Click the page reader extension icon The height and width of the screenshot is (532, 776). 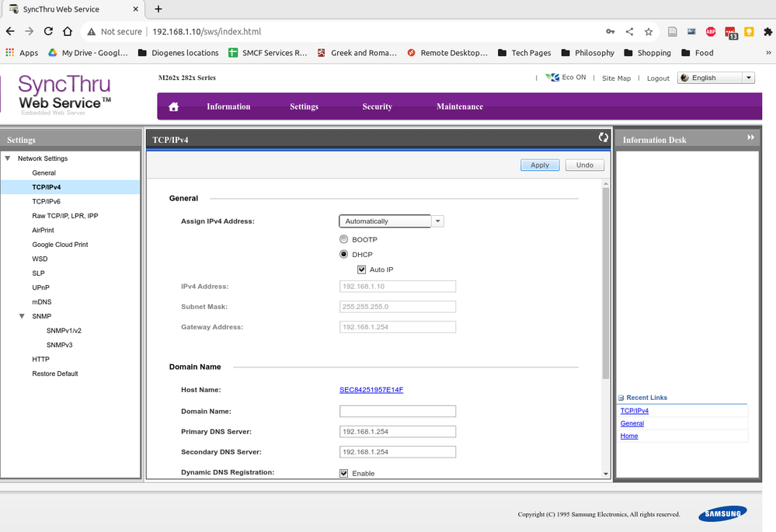(672, 32)
